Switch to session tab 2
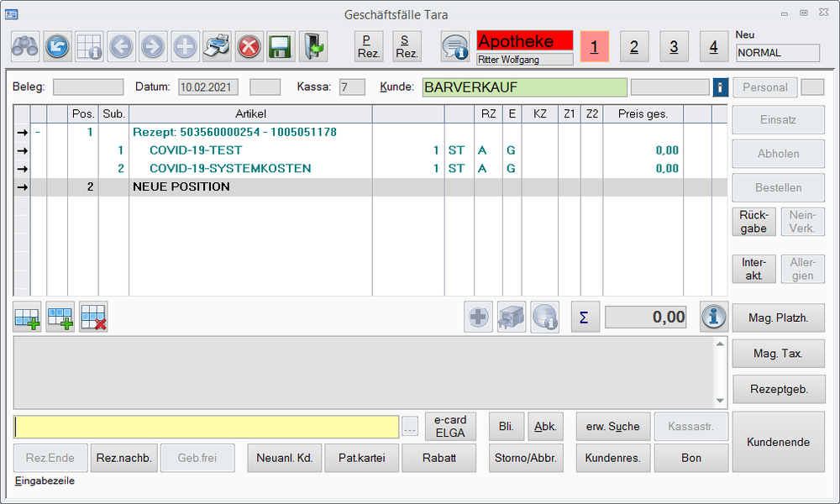840x504 pixels. (x=633, y=47)
